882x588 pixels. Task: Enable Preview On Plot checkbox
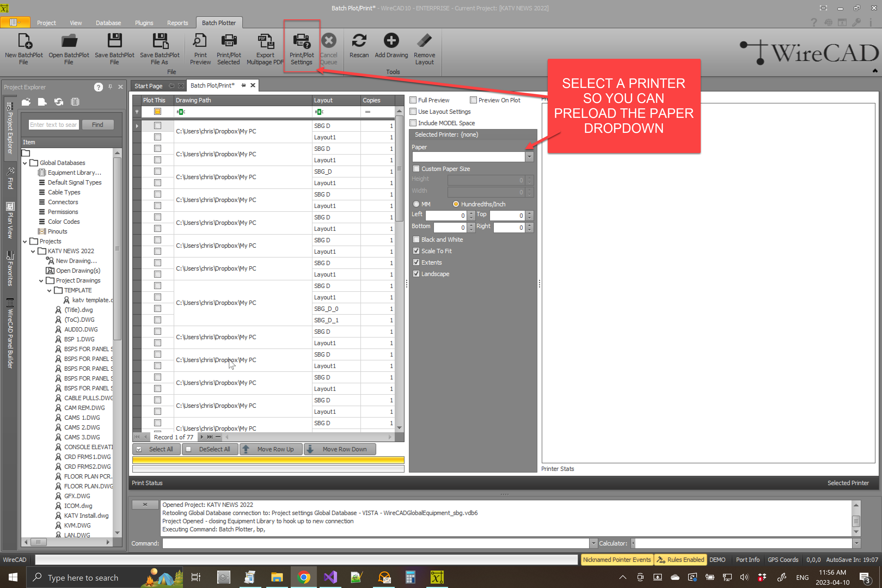click(x=473, y=100)
